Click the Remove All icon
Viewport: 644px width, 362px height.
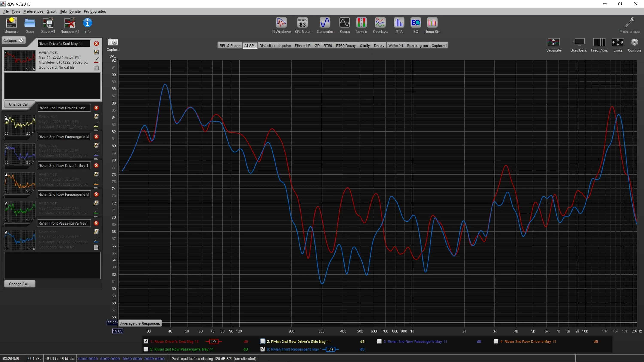click(70, 25)
